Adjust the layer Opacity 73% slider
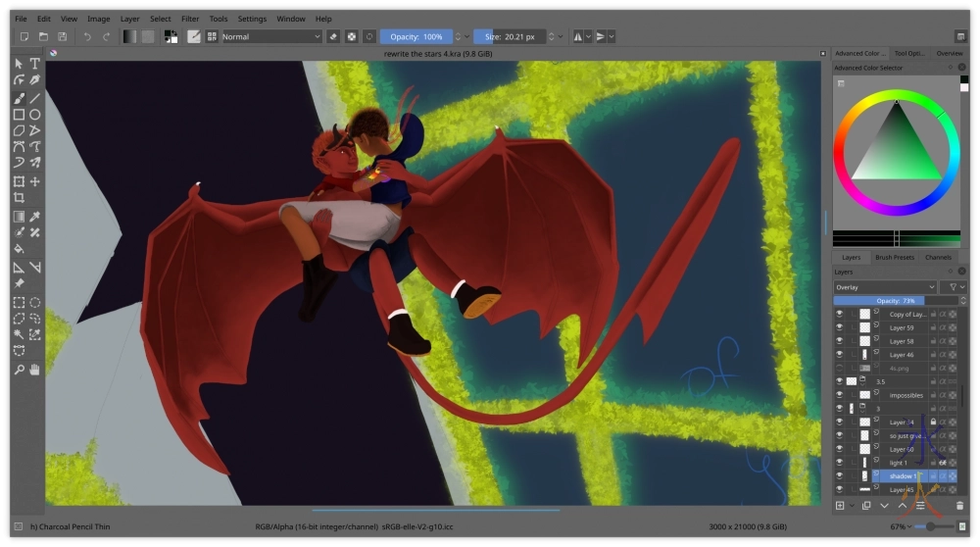 pos(894,301)
